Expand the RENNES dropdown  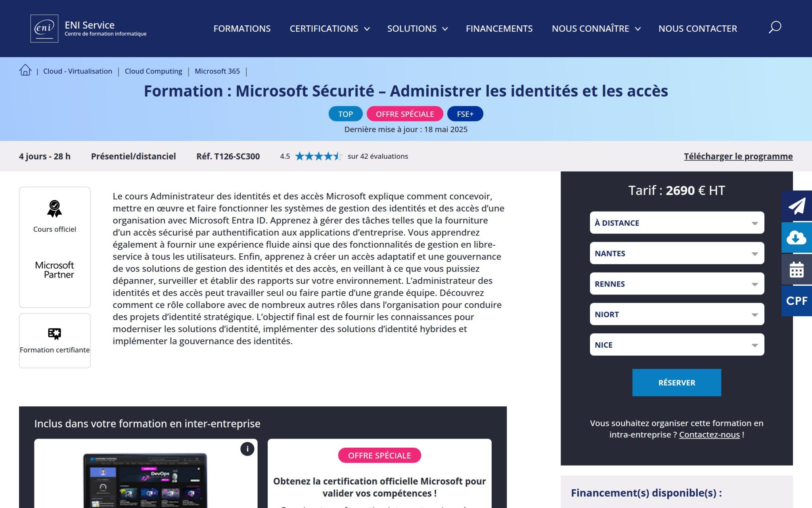click(677, 284)
